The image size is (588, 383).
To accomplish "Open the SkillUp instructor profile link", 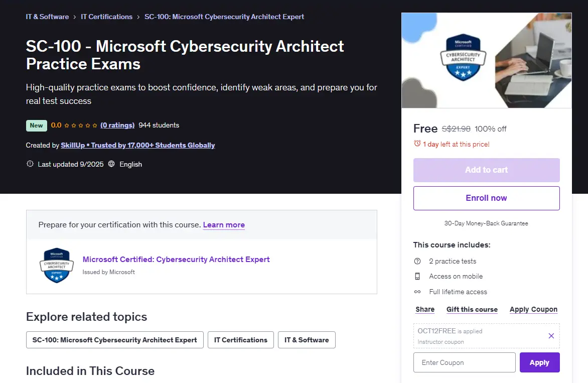I will tap(137, 145).
